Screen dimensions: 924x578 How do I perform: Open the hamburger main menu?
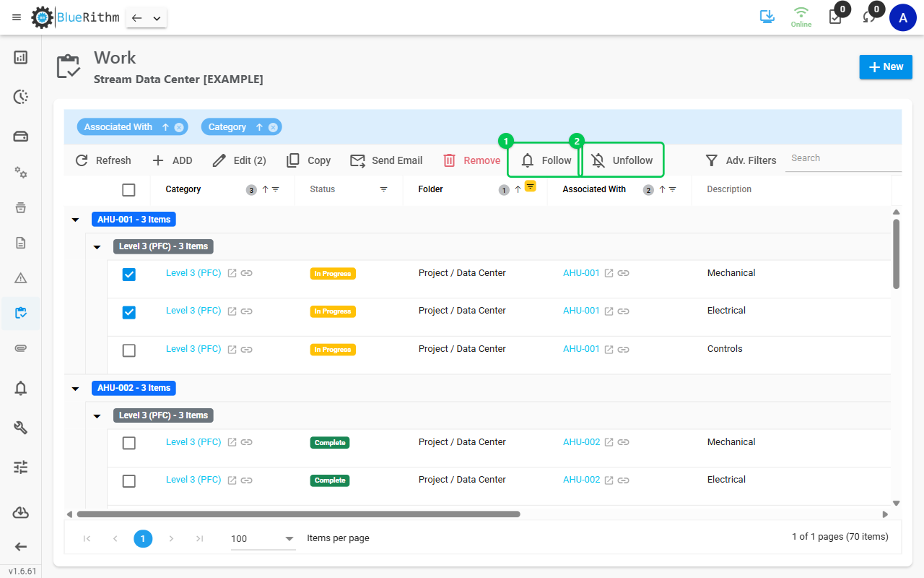pyautogui.click(x=17, y=17)
